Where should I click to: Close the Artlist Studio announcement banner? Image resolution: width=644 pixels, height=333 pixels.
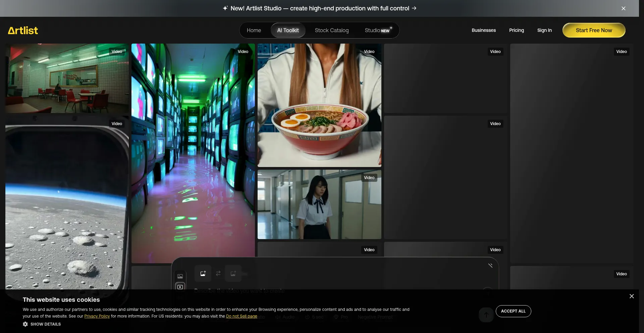point(624,8)
